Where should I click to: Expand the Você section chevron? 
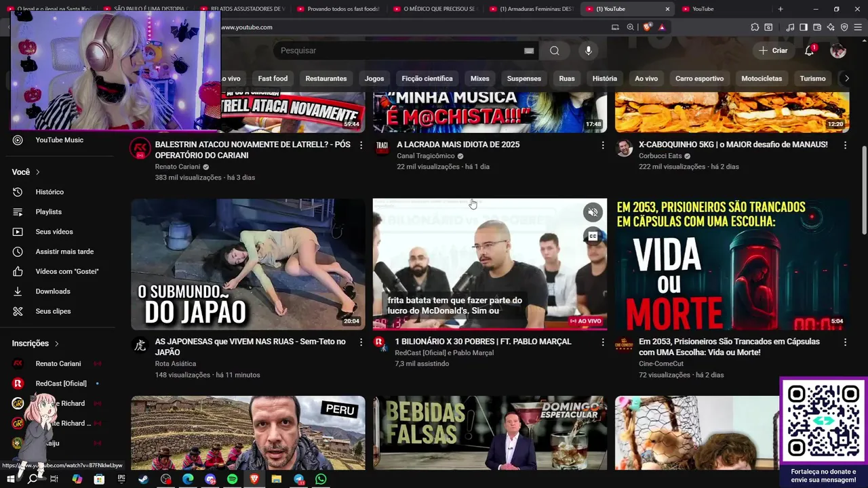pyautogui.click(x=38, y=172)
